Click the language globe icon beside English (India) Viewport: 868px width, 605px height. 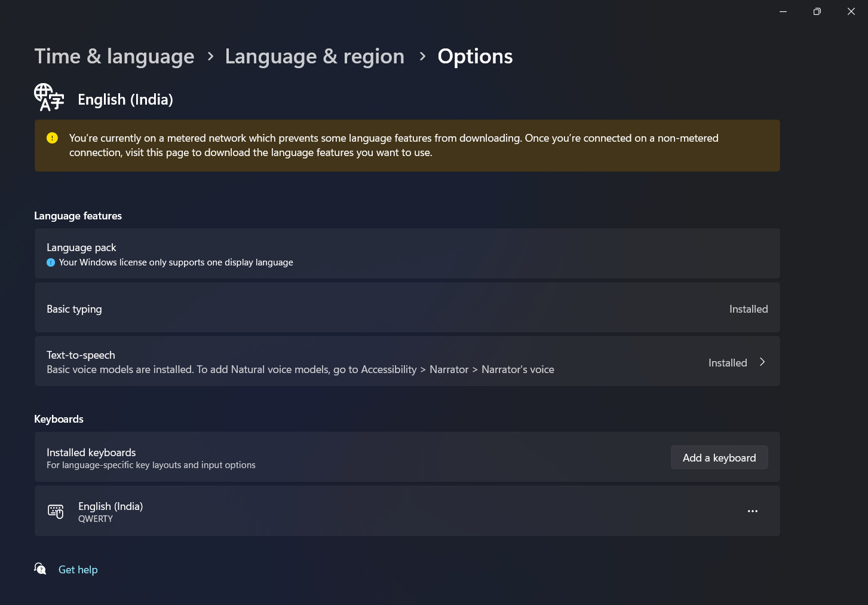pos(49,97)
